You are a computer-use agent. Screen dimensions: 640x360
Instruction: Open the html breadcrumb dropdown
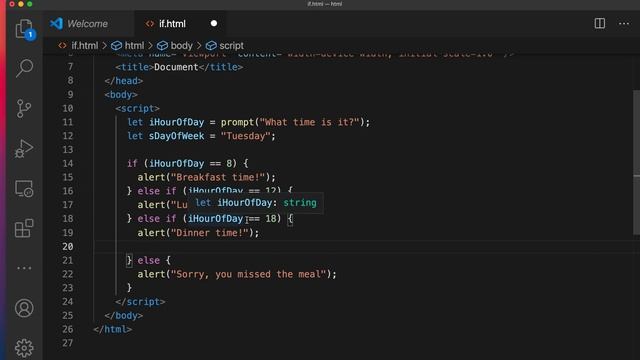[x=128, y=45]
